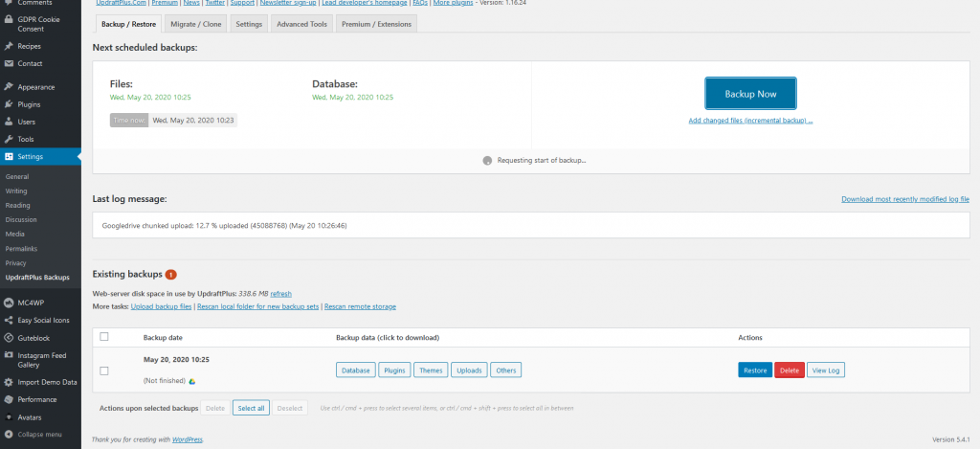Click the Google Drive icon beside Not finished
The width and height of the screenshot is (980, 449).
[x=192, y=381]
